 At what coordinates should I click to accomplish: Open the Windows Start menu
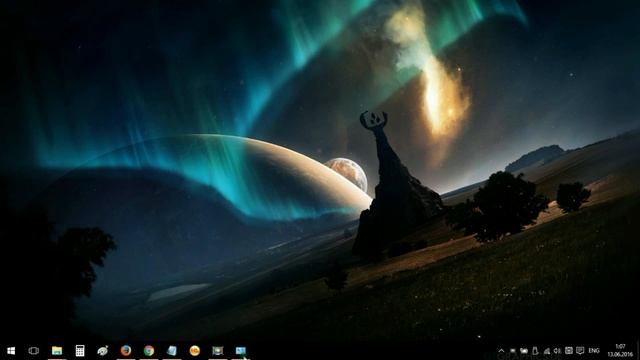coord(11,351)
